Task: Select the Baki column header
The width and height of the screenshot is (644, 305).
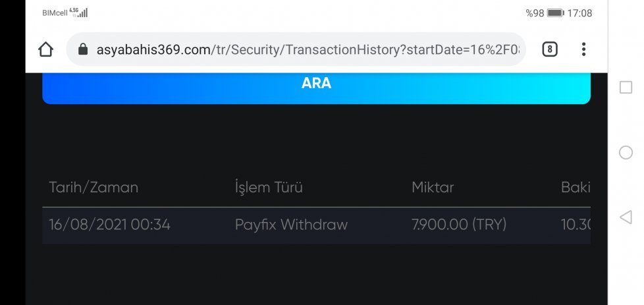Action: click(x=576, y=188)
